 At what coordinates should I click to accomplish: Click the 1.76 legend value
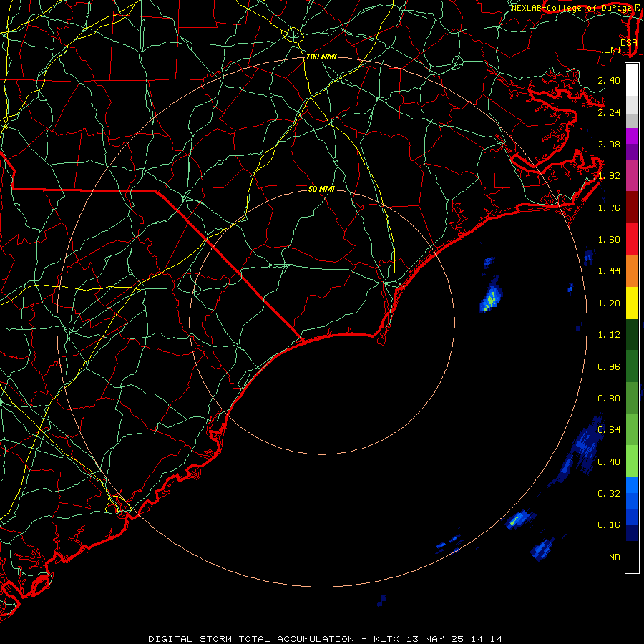pos(609,208)
